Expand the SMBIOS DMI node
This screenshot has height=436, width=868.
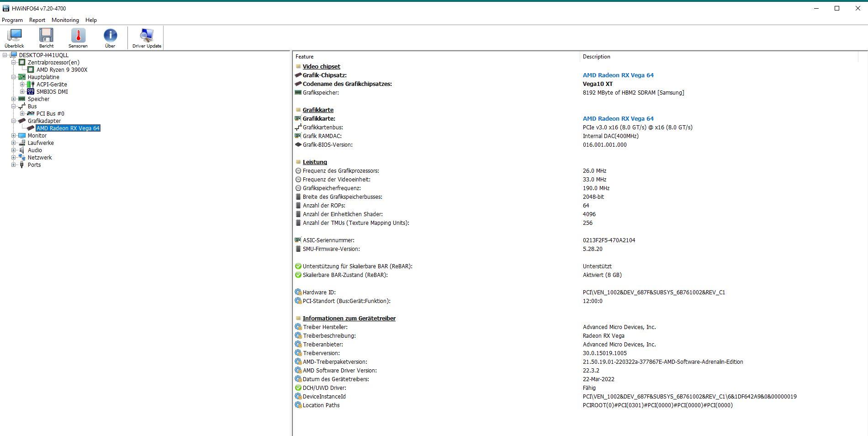coord(22,92)
